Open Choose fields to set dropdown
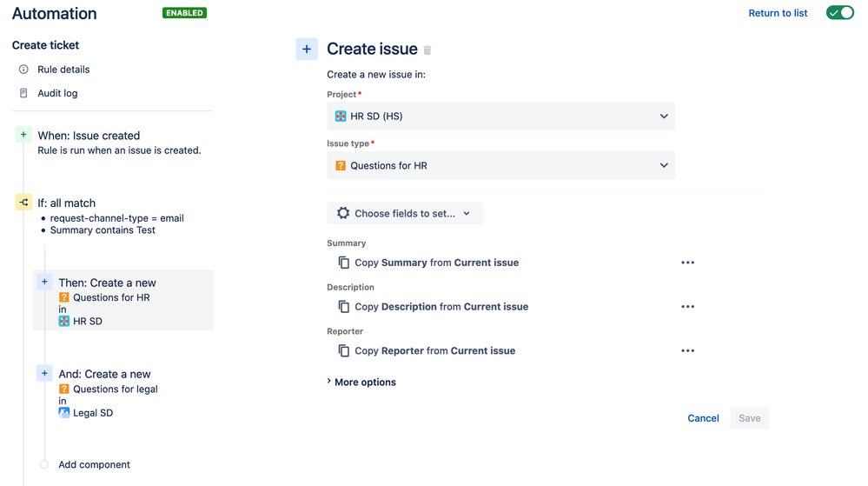The image size is (868, 486). point(405,213)
